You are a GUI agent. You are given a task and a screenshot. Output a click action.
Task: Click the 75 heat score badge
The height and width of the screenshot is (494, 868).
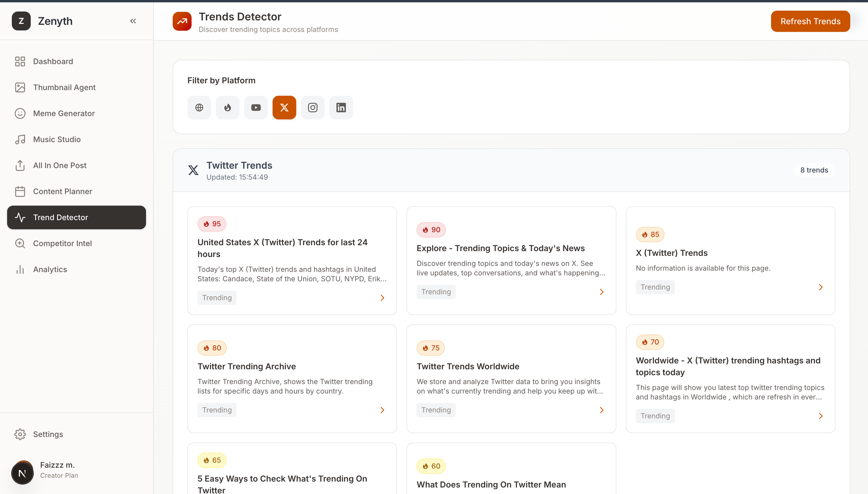[x=431, y=348]
